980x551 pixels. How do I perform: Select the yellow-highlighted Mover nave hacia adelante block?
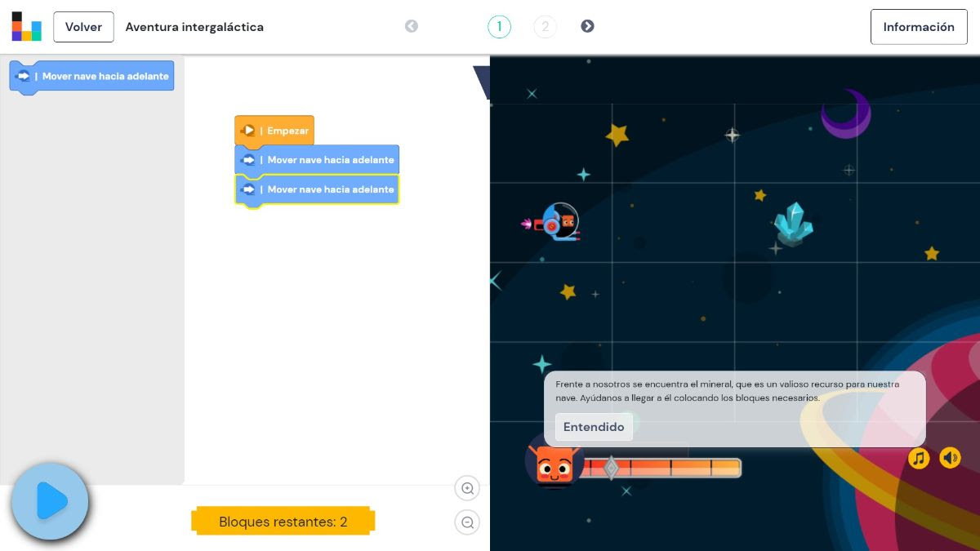[317, 189]
